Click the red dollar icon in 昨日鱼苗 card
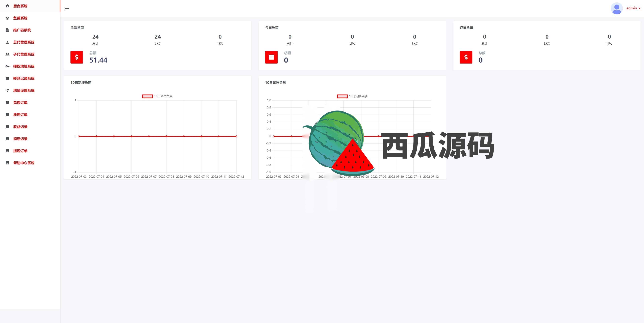This screenshot has width=644, height=323. (466, 57)
